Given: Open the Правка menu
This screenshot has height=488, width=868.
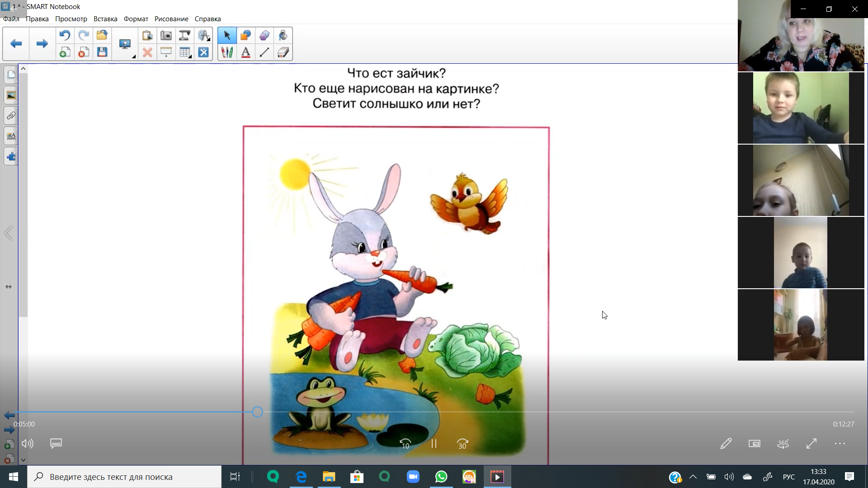Looking at the screenshot, I should (37, 19).
